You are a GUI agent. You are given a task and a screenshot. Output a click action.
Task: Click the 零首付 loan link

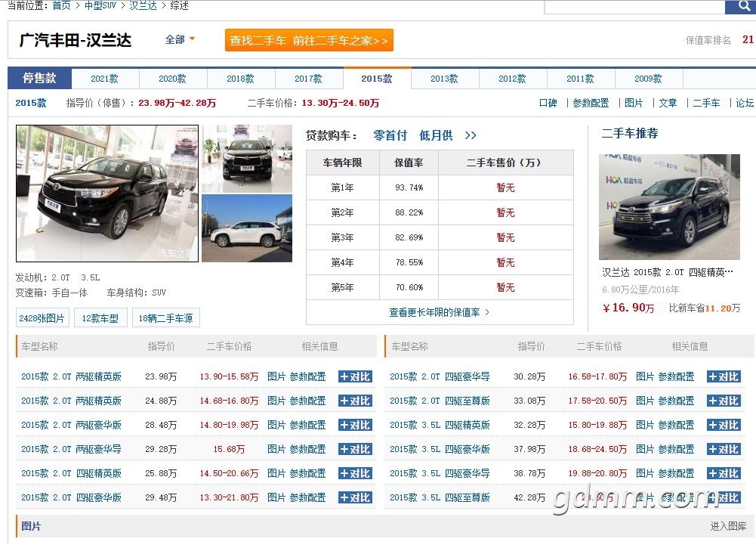[390, 135]
